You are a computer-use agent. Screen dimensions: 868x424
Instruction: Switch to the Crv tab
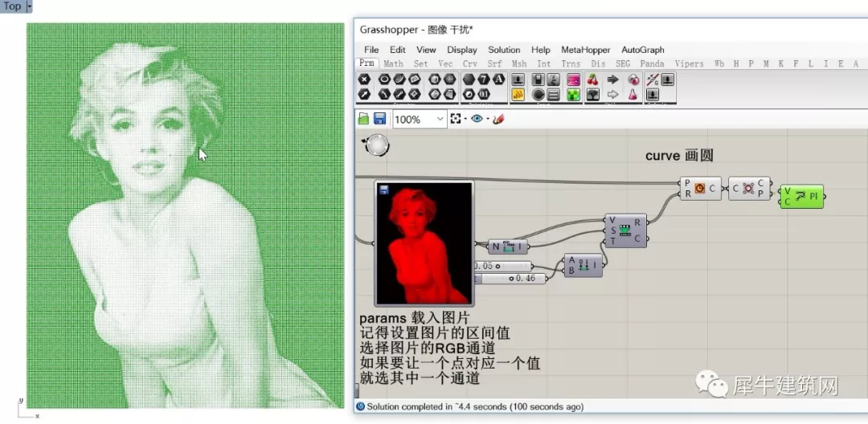(x=470, y=63)
